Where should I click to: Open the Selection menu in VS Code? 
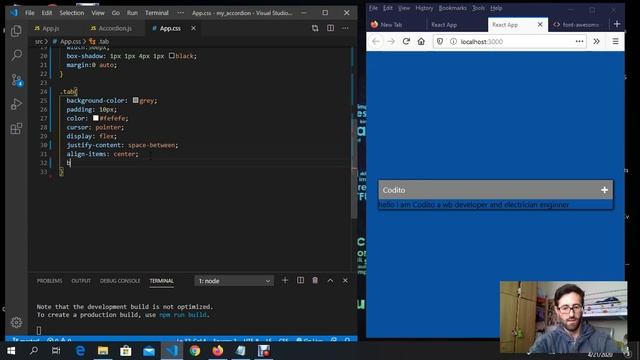click(x=71, y=13)
